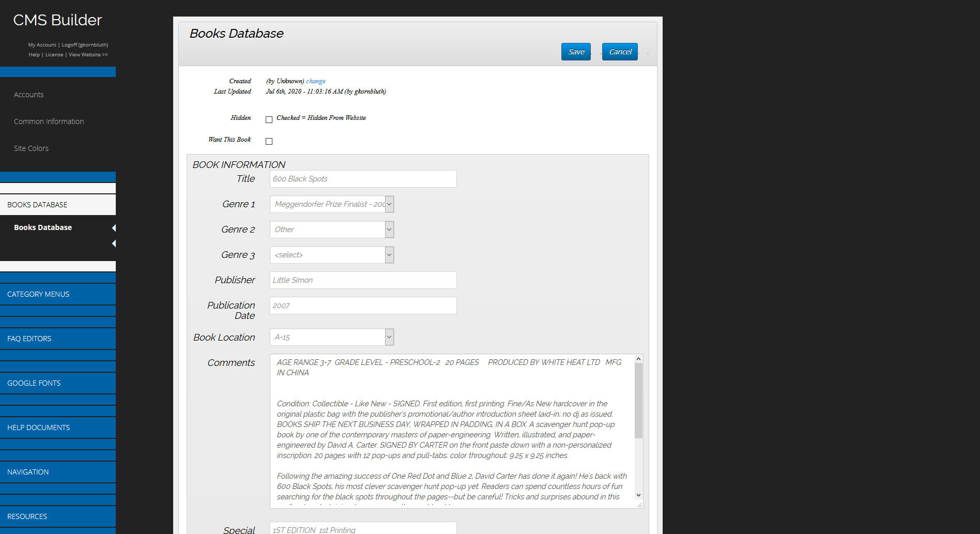The width and height of the screenshot is (980, 534).
Task: Click the Comments box scrollbar thumb
Action: [x=638, y=401]
